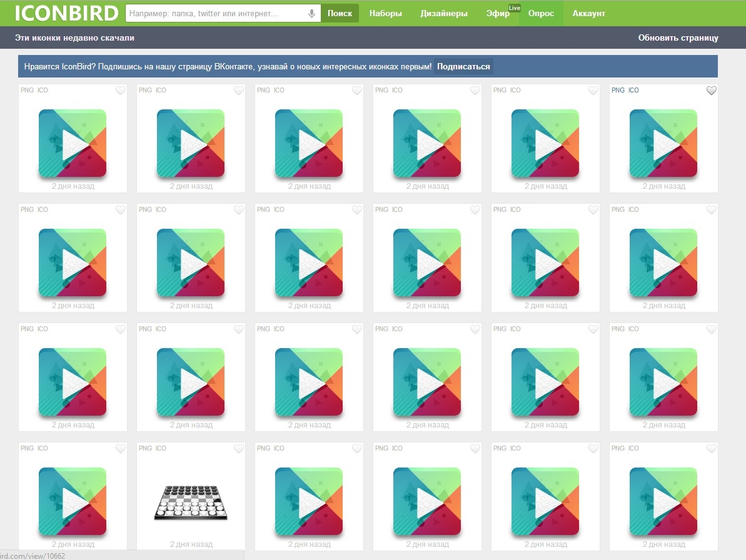
Task: Open Play icon immediately left of checkers icon
Action: click(73, 501)
